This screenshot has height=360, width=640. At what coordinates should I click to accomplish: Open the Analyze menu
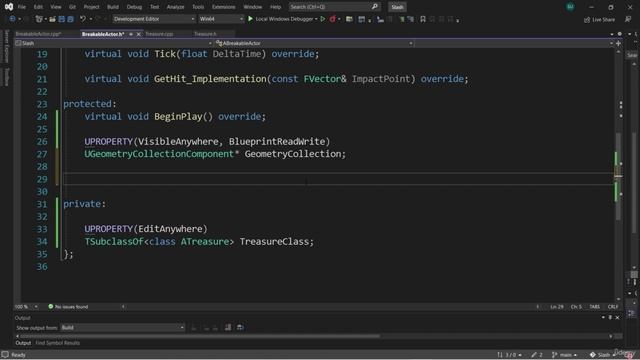175,7
